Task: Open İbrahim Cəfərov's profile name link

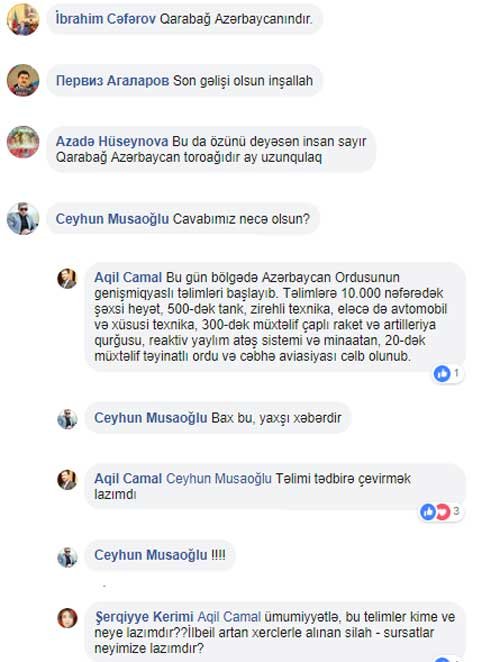Action: [106, 19]
